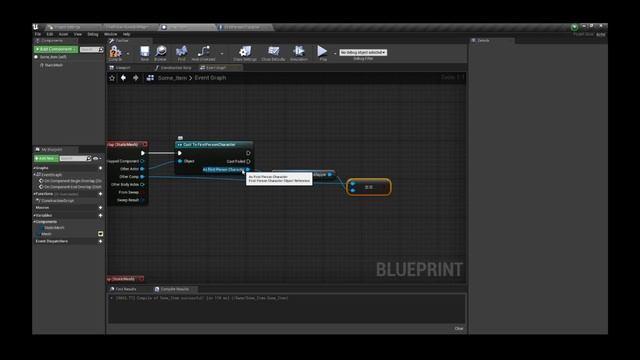Click the graph navigate back arrow
Viewport: 640px width, 360px height.
click(x=123, y=78)
